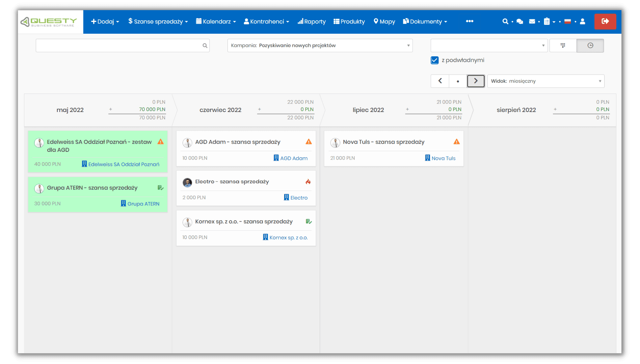Click warning icon on Nova Tuls card
The width and height of the screenshot is (640, 364).
(457, 142)
